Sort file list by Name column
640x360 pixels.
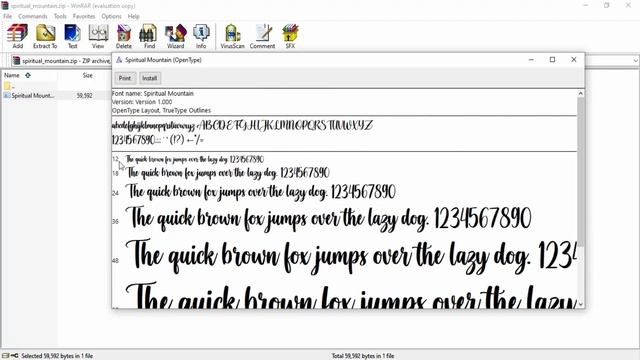coord(12,76)
